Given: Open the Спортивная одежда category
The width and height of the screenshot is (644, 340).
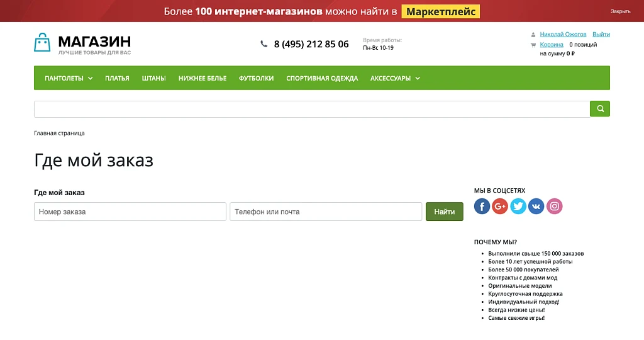Looking at the screenshot, I should [x=322, y=78].
